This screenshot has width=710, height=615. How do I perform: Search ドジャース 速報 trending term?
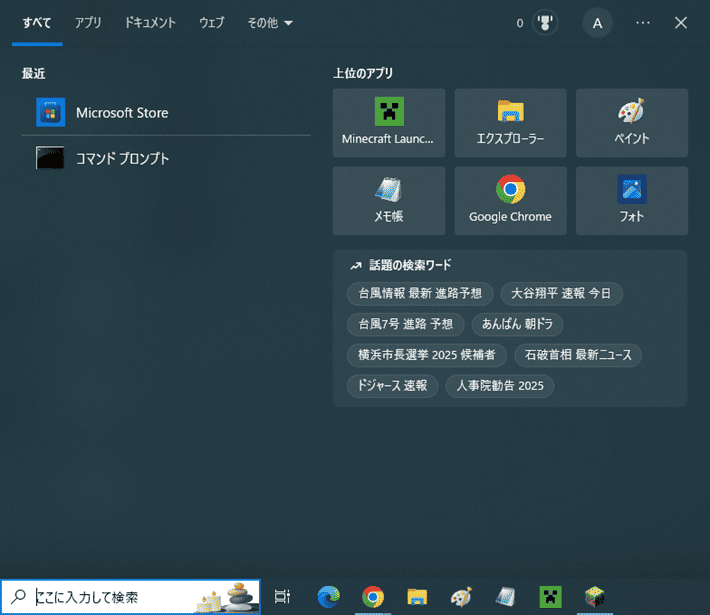click(x=392, y=386)
